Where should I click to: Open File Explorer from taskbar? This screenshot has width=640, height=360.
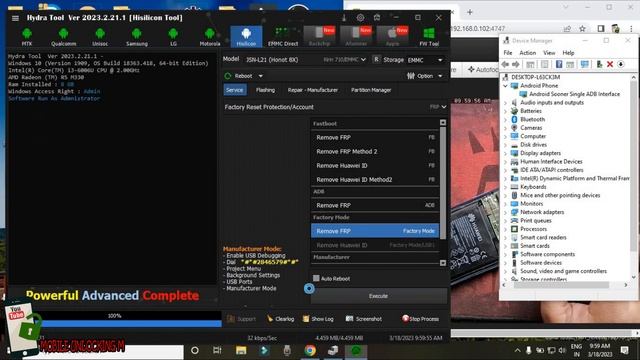coord(241,351)
